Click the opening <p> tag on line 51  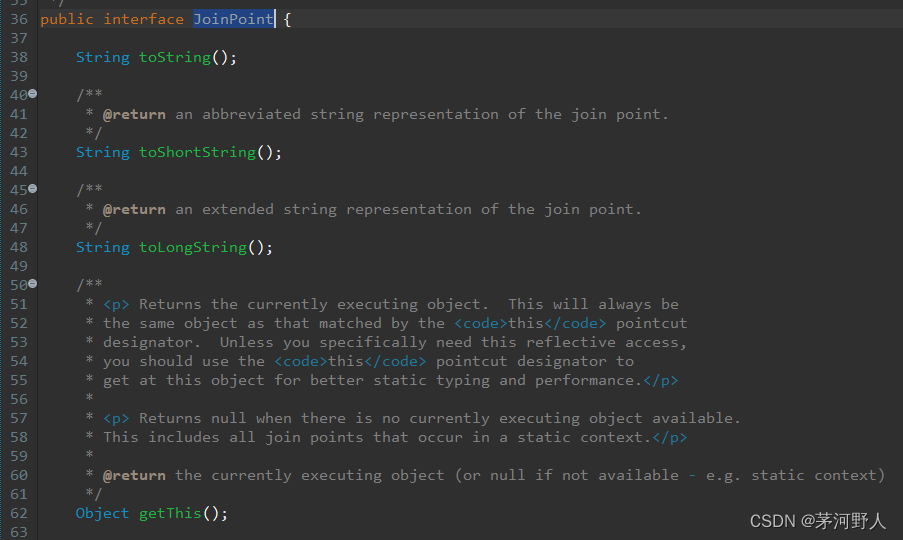coord(116,304)
